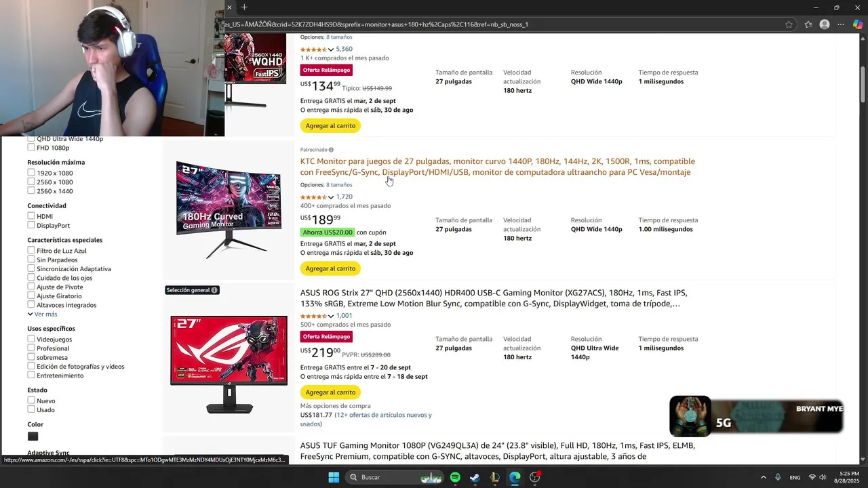Image resolution: width=868 pixels, height=488 pixels.
Task: Open rating dropdown next to 5,360 reviews
Action: click(331, 49)
